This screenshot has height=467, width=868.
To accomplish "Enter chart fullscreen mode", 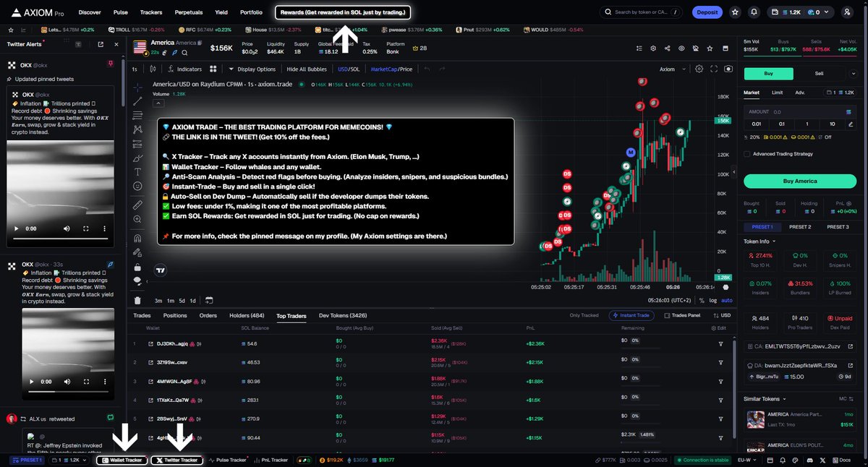I will tap(714, 69).
